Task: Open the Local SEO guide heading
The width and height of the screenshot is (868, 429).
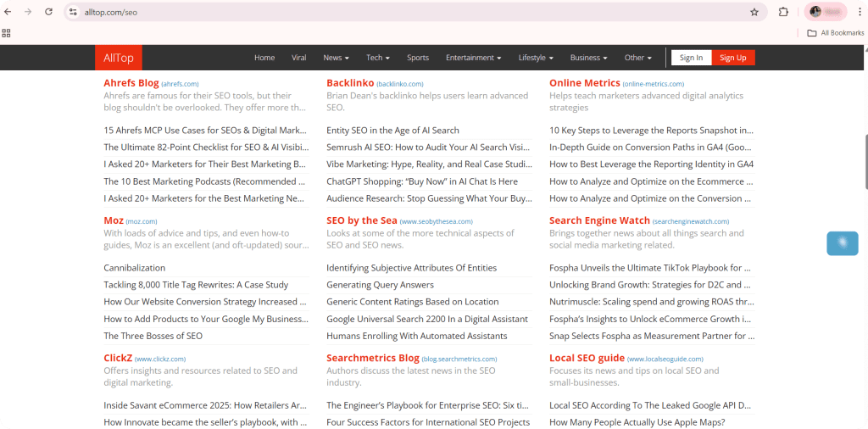Action: pos(587,358)
